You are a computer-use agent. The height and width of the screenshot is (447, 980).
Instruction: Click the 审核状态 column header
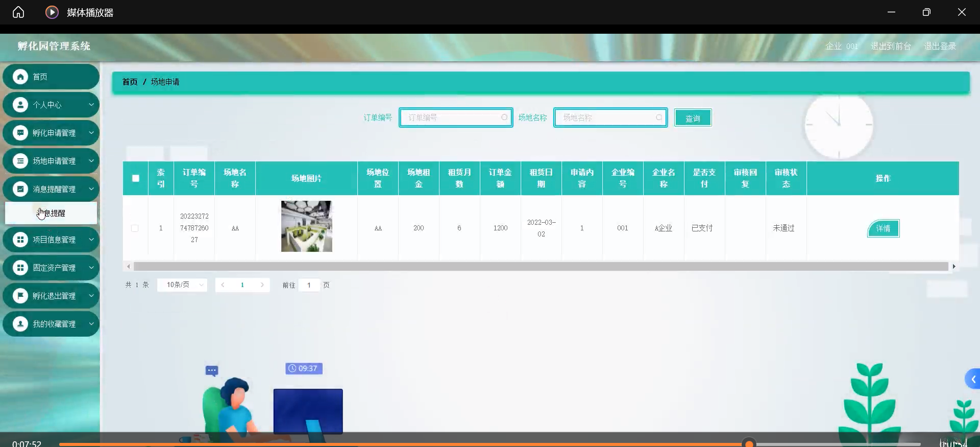787,178
